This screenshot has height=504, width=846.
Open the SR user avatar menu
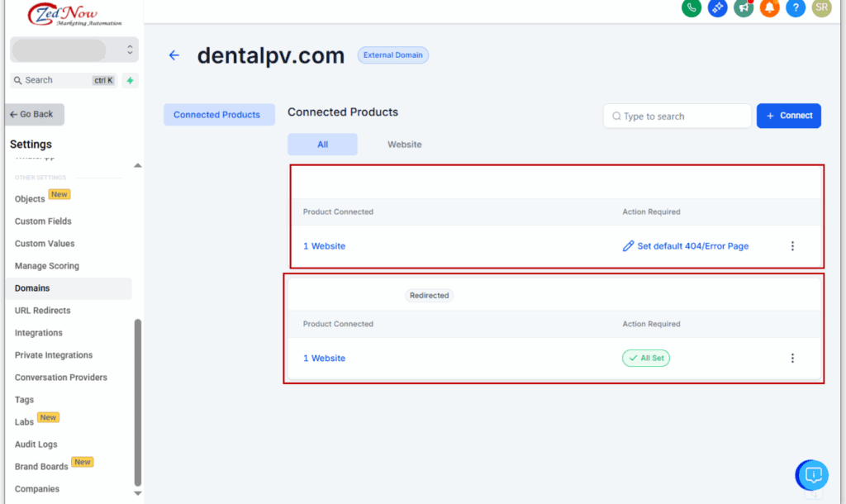(822, 7)
